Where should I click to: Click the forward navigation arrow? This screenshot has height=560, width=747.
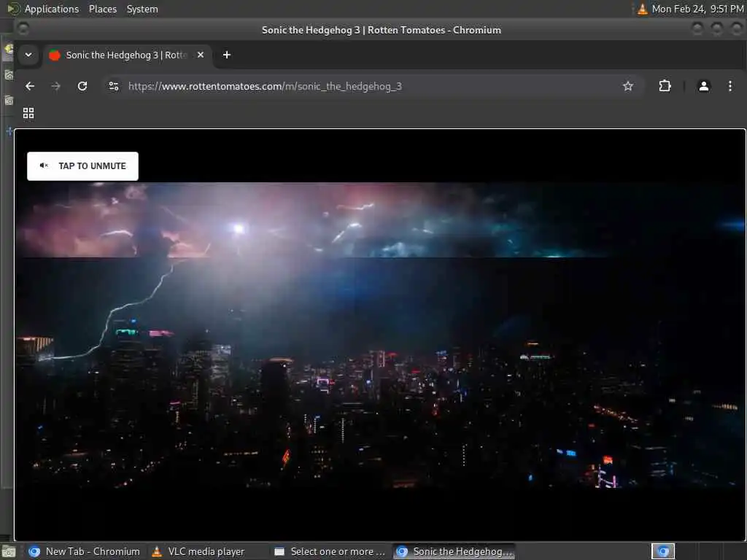(x=55, y=86)
